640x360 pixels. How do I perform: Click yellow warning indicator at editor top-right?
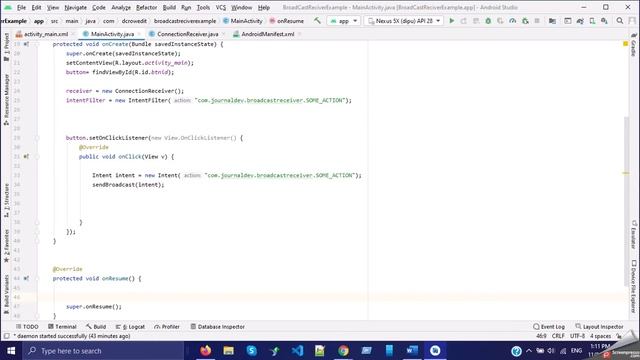tap(625, 44)
